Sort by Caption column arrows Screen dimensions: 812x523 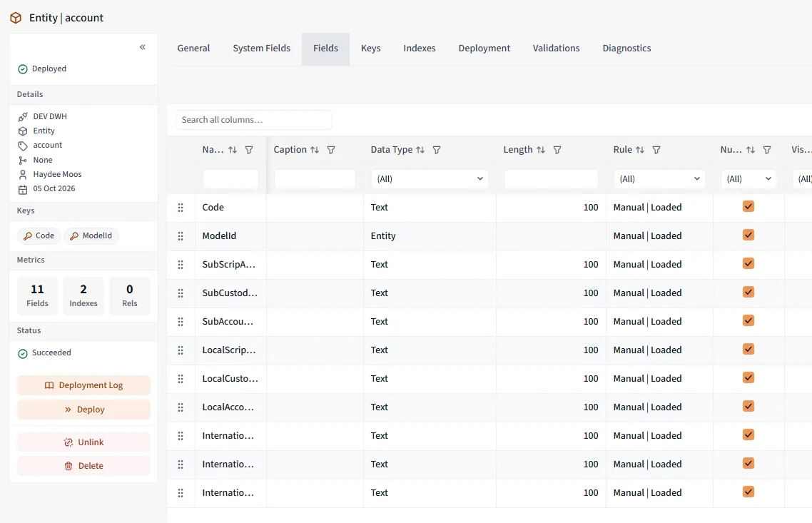[315, 150]
